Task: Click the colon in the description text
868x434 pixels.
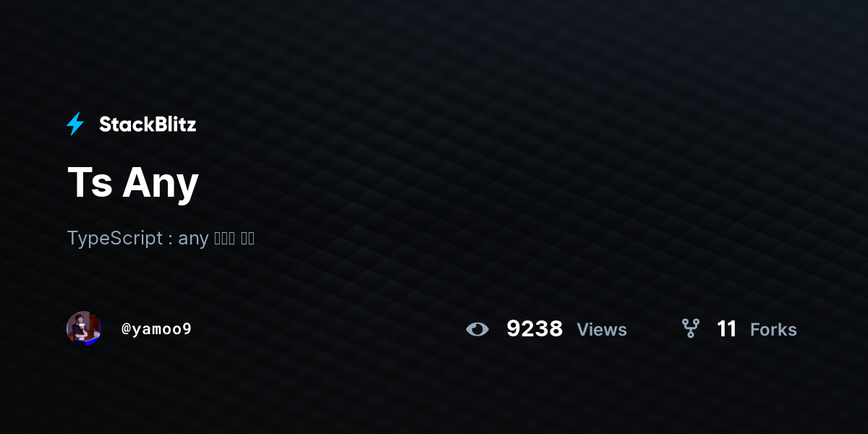Action: coord(170,240)
